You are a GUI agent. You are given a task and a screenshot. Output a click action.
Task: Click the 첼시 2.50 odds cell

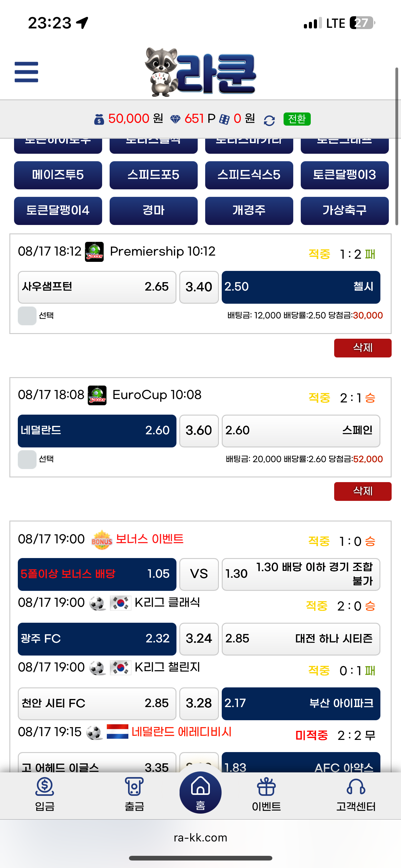tap(301, 287)
